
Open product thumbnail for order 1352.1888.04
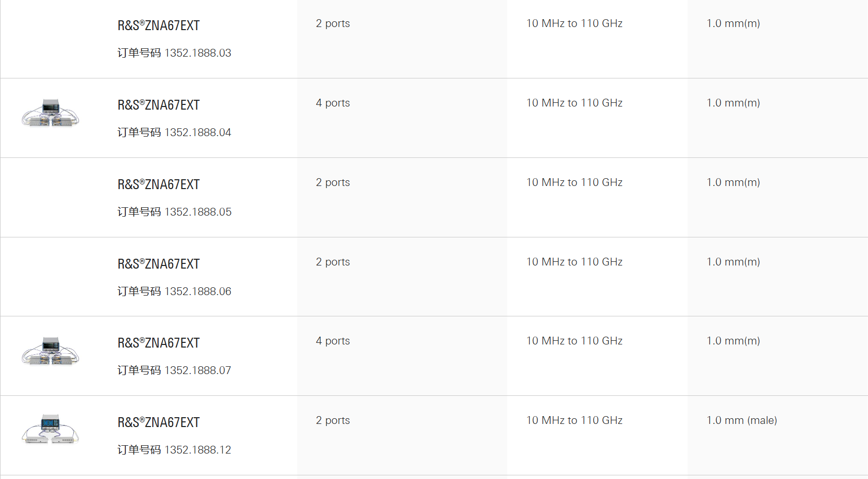click(x=50, y=113)
